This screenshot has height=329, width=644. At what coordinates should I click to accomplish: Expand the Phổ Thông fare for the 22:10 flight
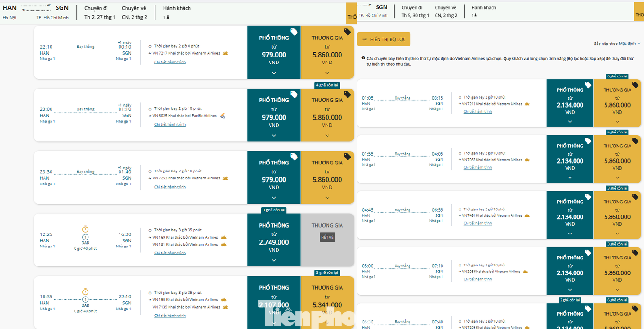click(273, 72)
